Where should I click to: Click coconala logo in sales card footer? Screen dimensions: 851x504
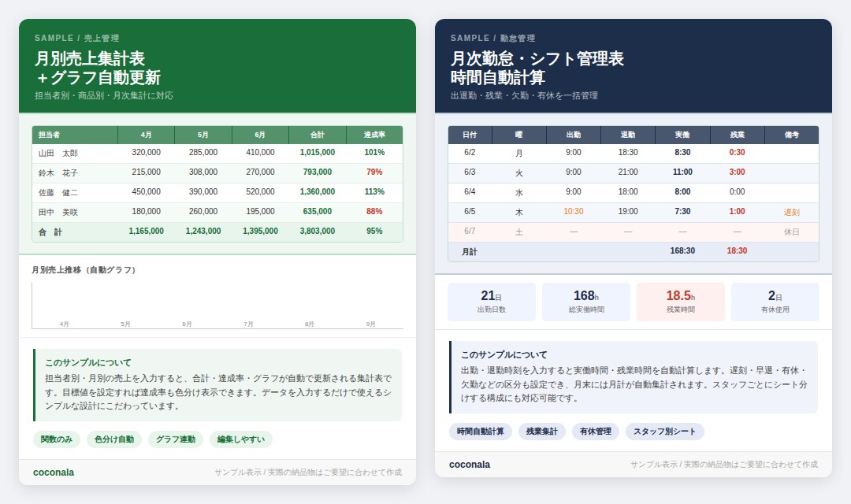(54, 472)
